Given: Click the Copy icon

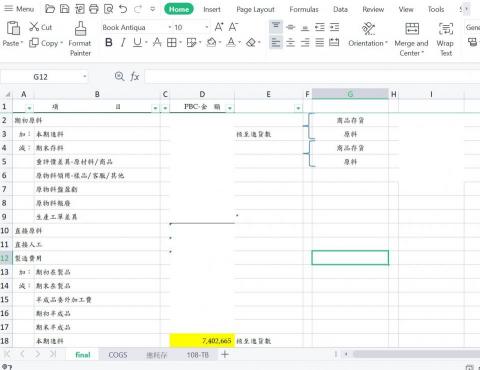Looking at the screenshot, I should pos(34,43).
